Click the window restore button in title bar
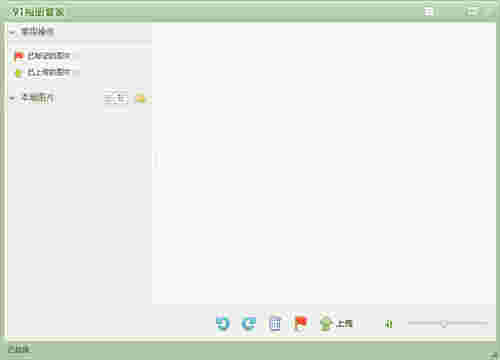The width and height of the screenshot is (500, 360). tap(472, 12)
